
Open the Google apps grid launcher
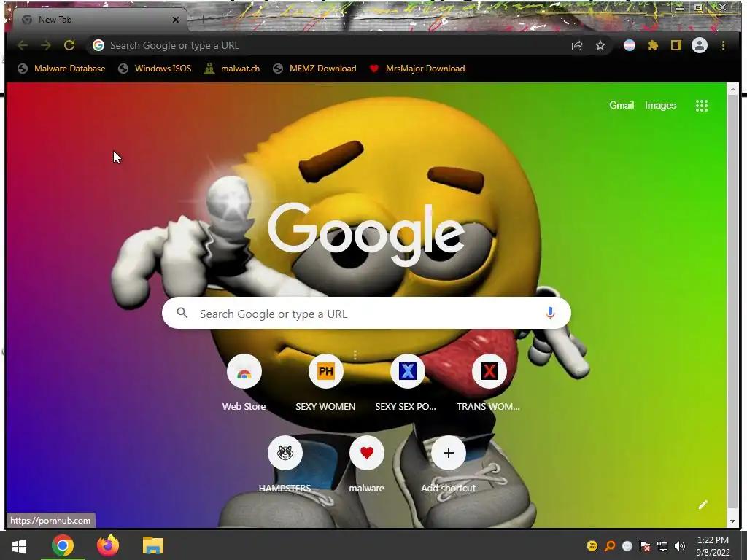pos(701,106)
